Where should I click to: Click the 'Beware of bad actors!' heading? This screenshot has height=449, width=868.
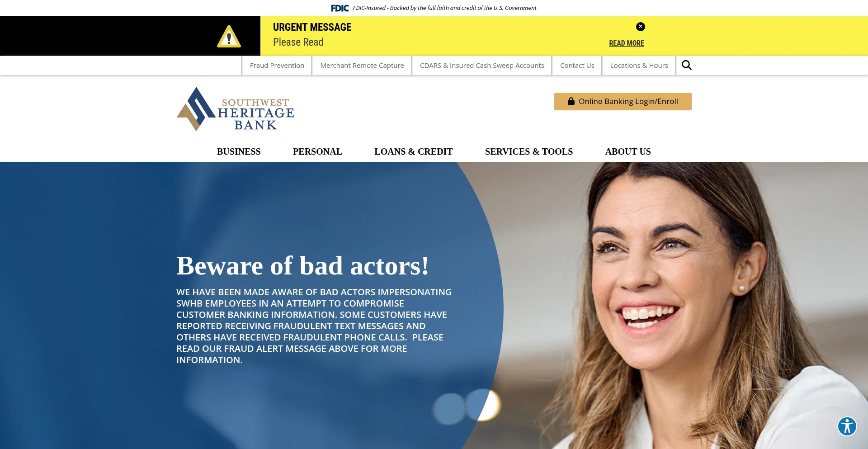point(302,265)
